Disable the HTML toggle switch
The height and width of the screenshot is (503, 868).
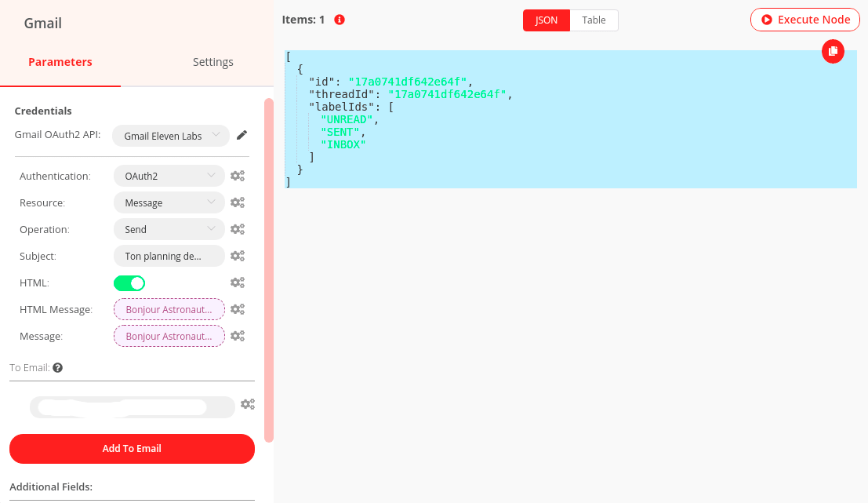pyautogui.click(x=129, y=282)
